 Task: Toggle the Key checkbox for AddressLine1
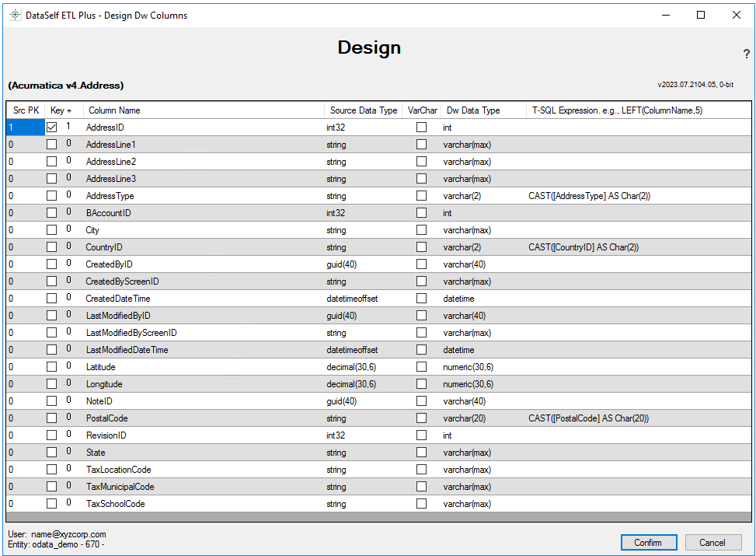click(x=51, y=144)
